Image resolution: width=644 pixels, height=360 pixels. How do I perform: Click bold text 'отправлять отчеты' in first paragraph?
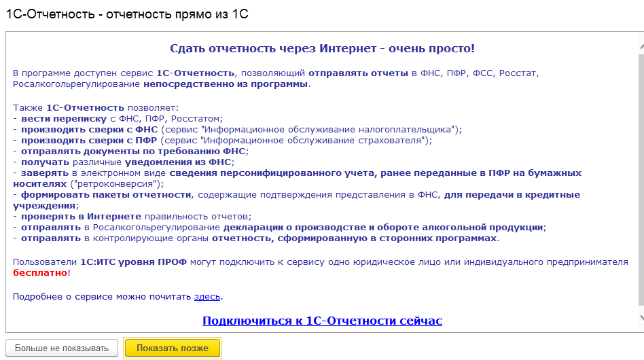coord(358,73)
